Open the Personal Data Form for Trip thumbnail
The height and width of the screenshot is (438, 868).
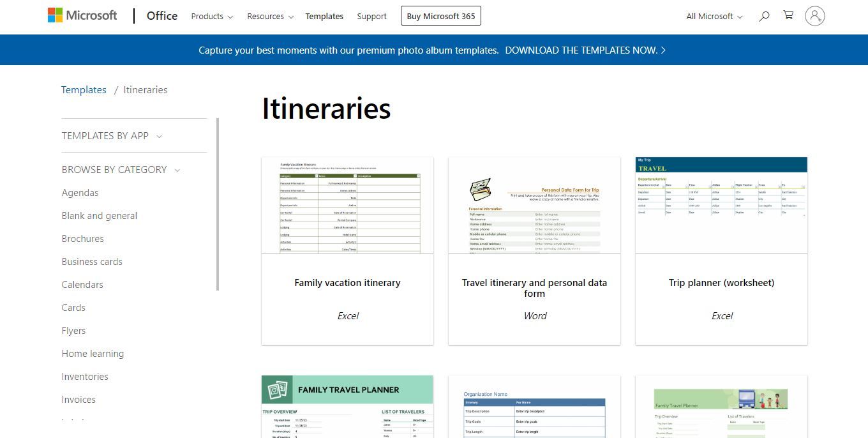pyautogui.click(x=535, y=206)
